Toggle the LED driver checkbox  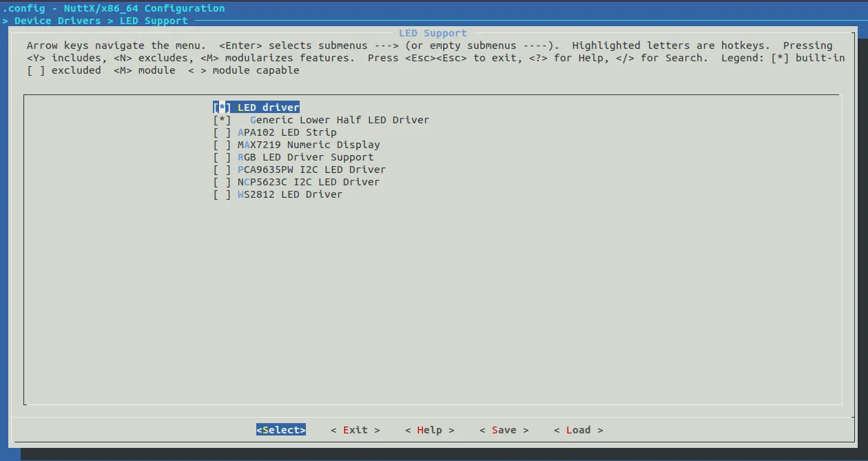[x=222, y=107]
